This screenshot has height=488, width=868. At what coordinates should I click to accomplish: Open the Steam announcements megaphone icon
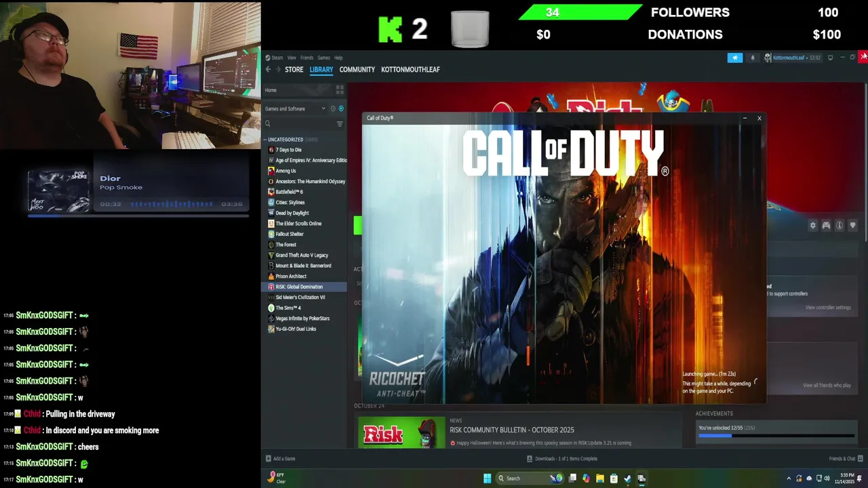[x=735, y=58]
